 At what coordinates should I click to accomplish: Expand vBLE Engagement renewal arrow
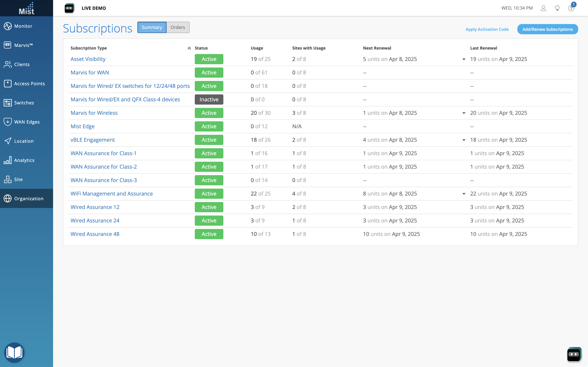464,140
